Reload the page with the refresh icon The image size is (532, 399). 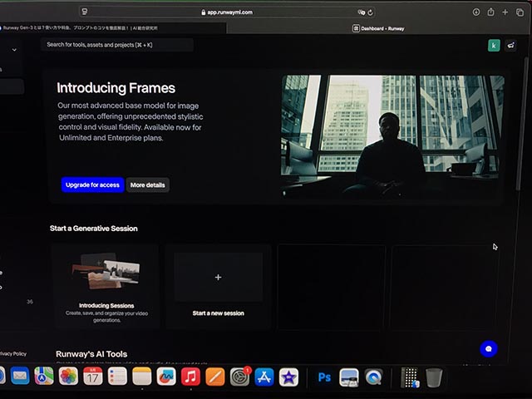coord(371,12)
